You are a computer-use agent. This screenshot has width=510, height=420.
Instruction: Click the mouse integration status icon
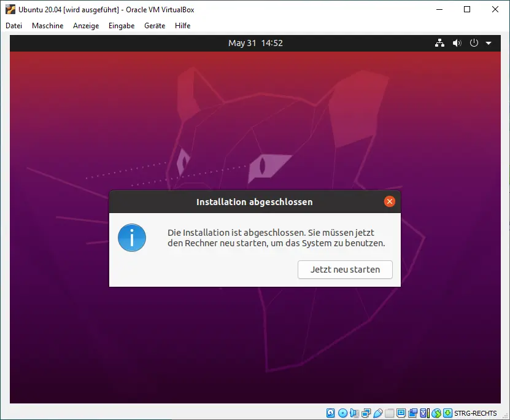[x=436, y=413]
